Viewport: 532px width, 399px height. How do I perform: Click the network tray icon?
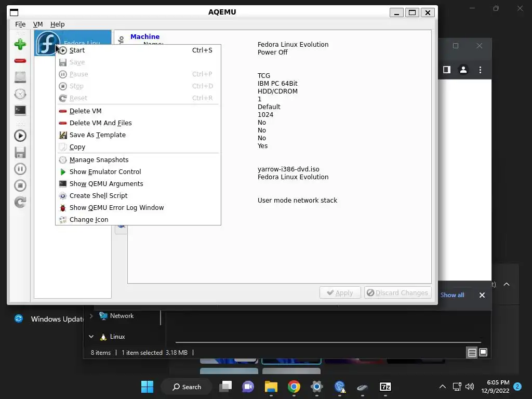[457, 387]
